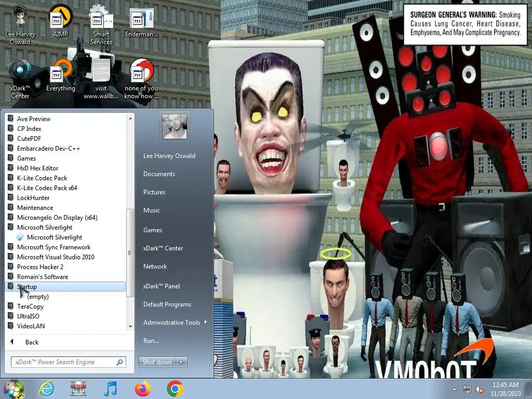Open xDark Center from the Start menu
532x399 pixels.
[163, 248]
